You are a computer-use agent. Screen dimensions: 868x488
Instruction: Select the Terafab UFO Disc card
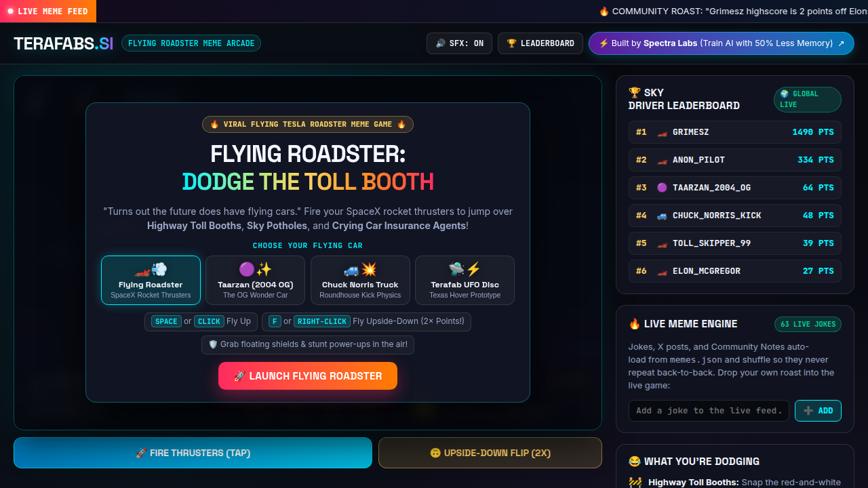[465, 281]
